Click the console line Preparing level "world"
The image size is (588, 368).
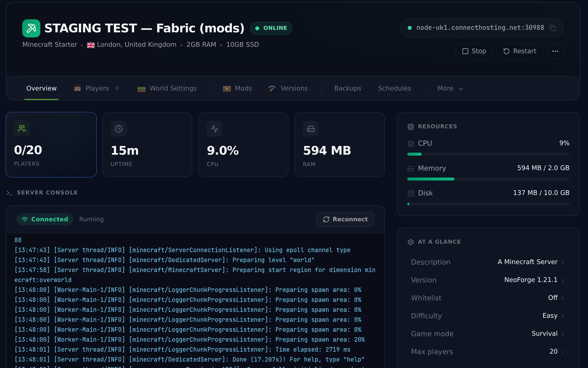coord(164,260)
